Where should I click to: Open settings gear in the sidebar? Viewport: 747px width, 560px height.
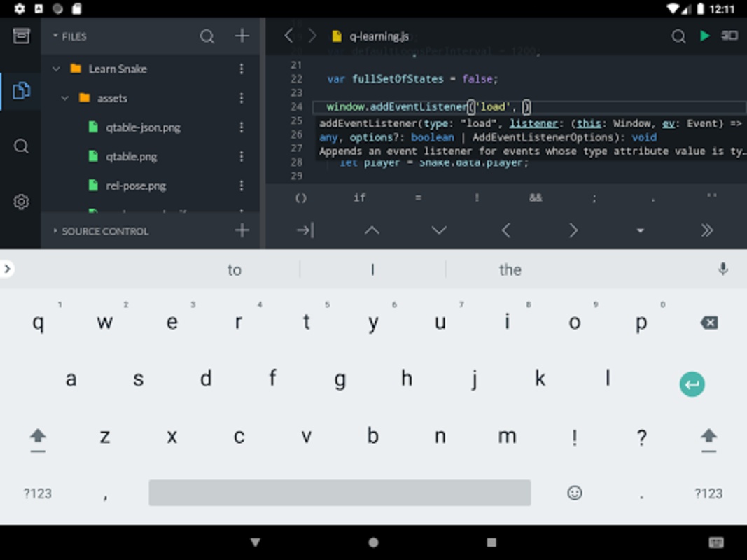(21, 202)
